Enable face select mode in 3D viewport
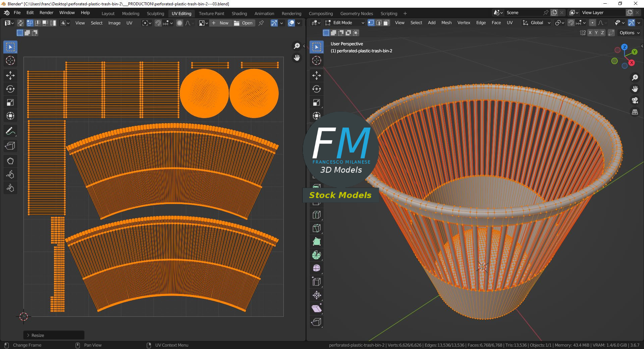 (x=386, y=23)
